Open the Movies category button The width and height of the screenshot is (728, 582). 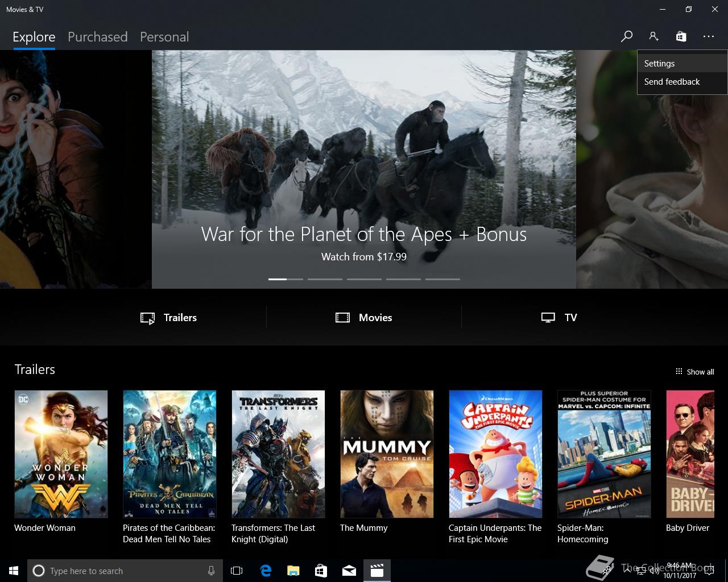pos(364,318)
